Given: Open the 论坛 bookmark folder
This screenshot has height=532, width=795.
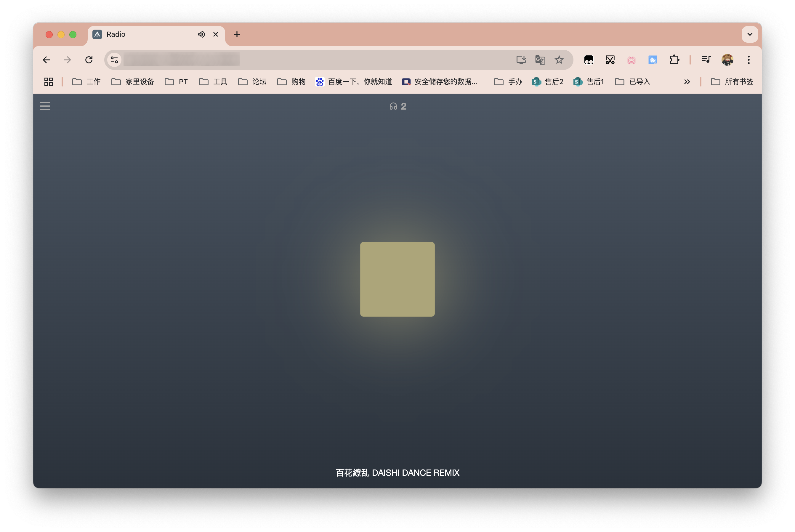Looking at the screenshot, I should click(252, 82).
